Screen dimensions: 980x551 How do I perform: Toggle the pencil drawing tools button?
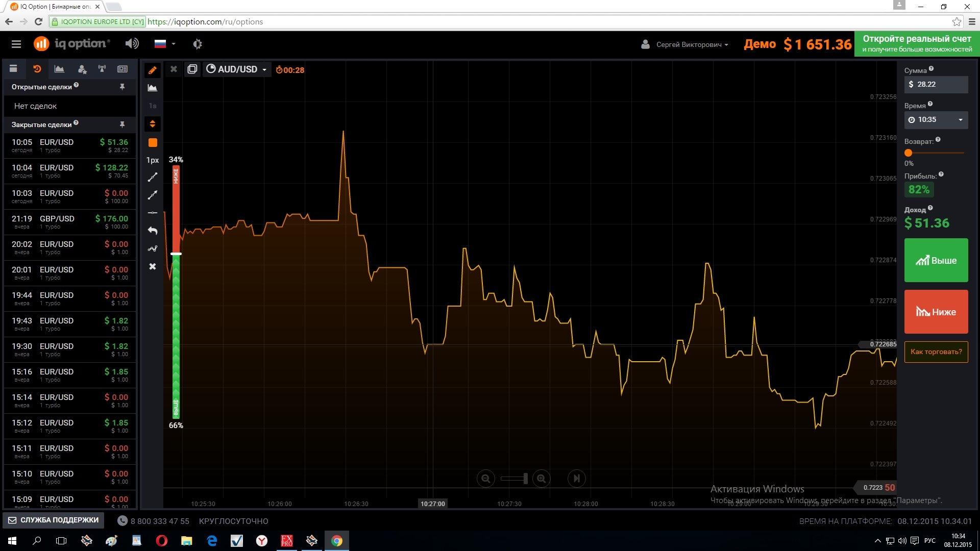tap(152, 70)
